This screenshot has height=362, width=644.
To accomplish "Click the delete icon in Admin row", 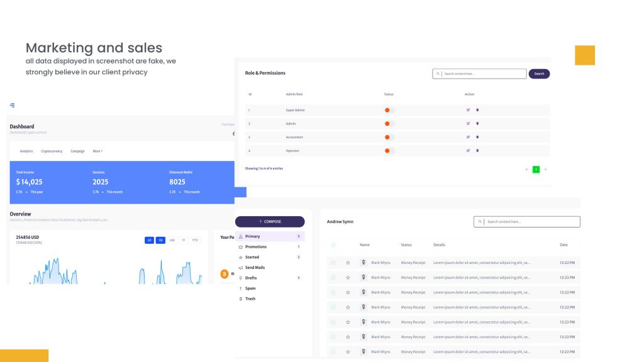I will click(477, 124).
